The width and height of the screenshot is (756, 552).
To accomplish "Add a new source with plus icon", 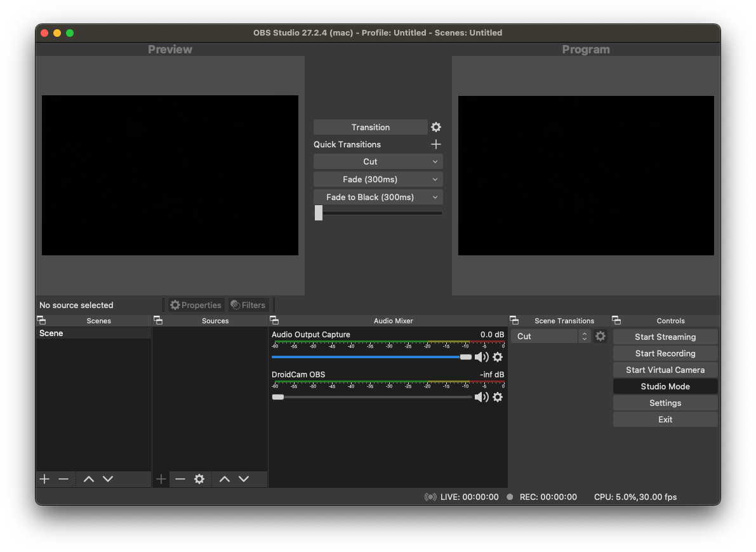I will click(x=161, y=479).
